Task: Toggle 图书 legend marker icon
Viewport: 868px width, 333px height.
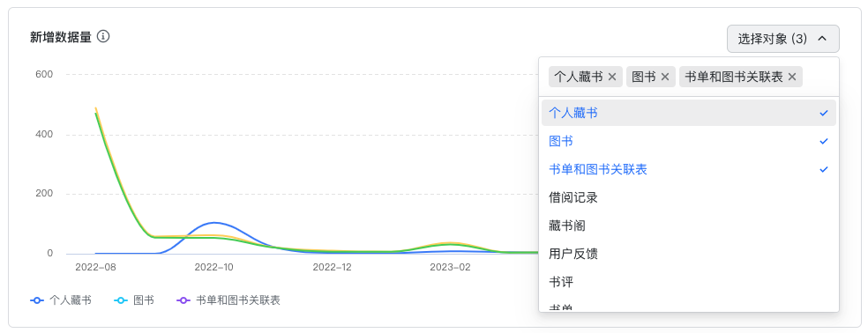Action: (121, 300)
